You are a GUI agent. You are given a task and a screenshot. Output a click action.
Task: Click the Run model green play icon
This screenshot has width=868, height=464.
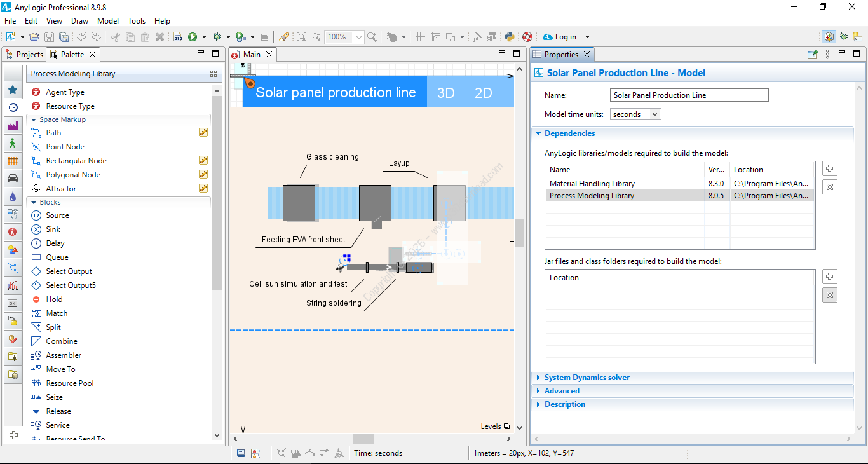(x=192, y=37)
